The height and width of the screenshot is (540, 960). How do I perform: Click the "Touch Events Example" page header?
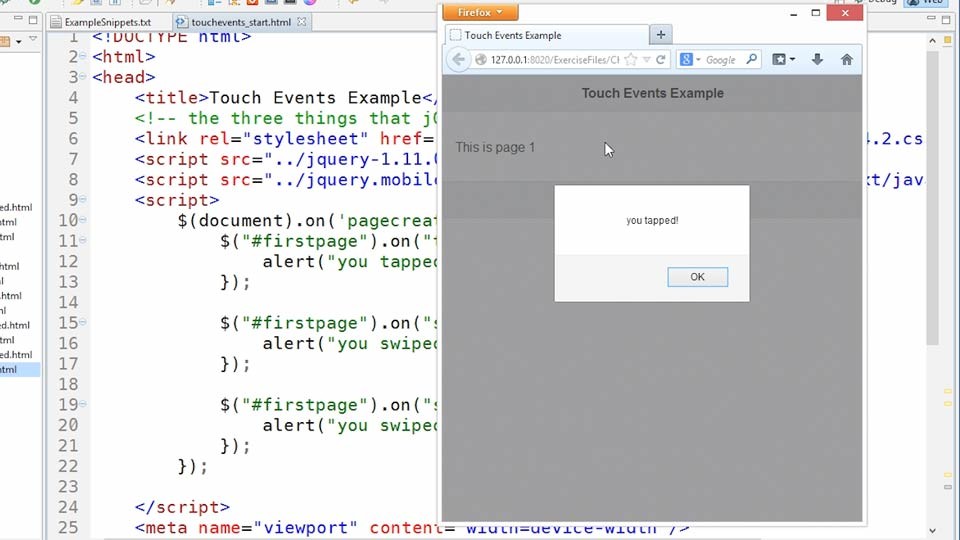tap(652, 93)
